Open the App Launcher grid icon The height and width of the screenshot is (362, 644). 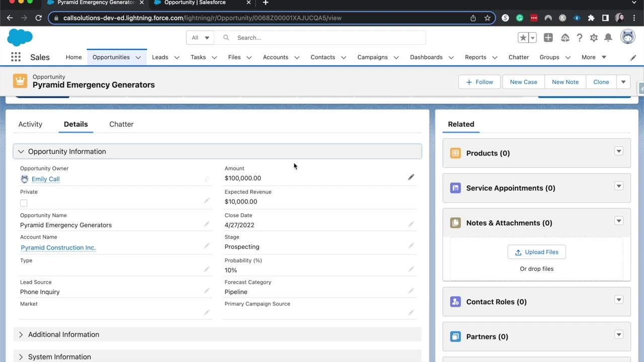coord(16,57)
